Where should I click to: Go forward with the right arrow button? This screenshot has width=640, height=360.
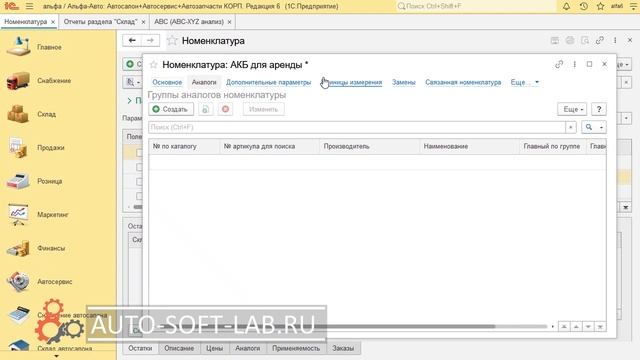pos(150,40)
